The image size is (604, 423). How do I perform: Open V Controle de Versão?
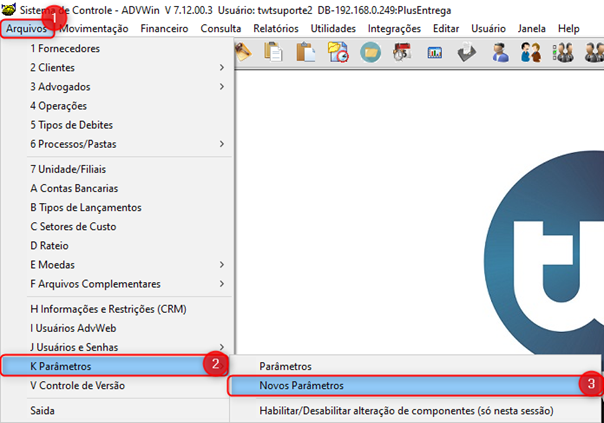116,385
